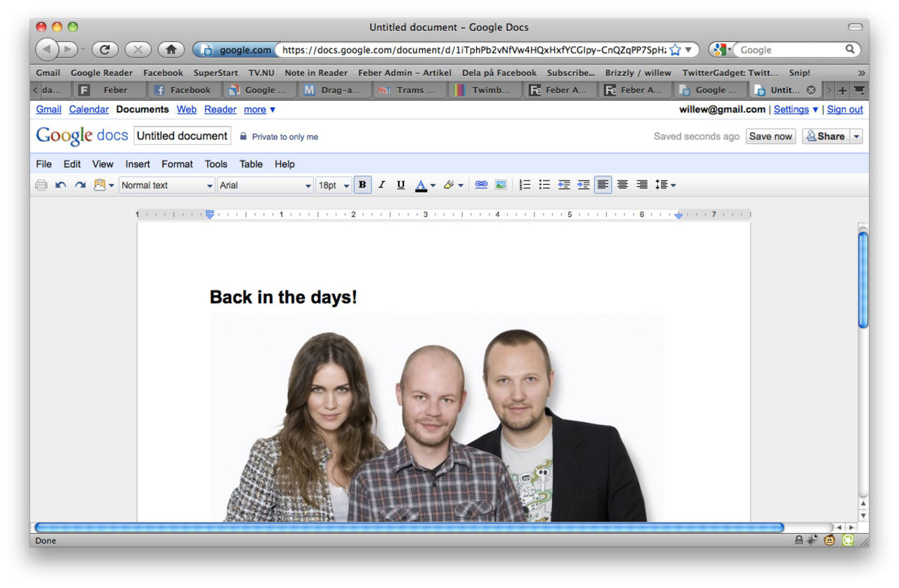Image resolution: width=899 pixels, height=588 pixels.
Task: Increase the paragraph indent
Action: pyautogui.click(x=584, y=185)
